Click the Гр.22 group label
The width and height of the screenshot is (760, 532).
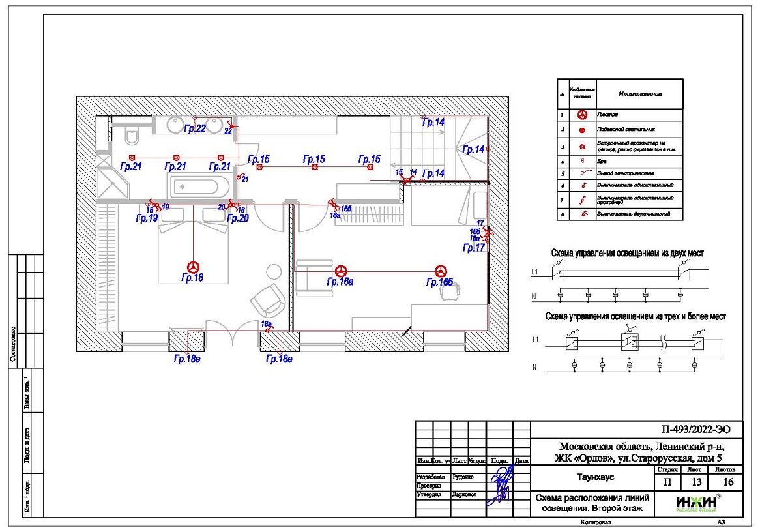tap(194, 129)
